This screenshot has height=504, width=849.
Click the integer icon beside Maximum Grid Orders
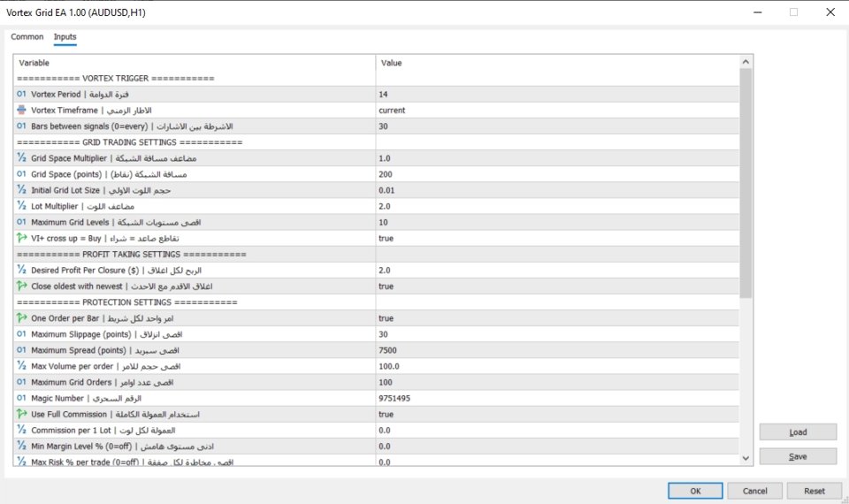21,382
